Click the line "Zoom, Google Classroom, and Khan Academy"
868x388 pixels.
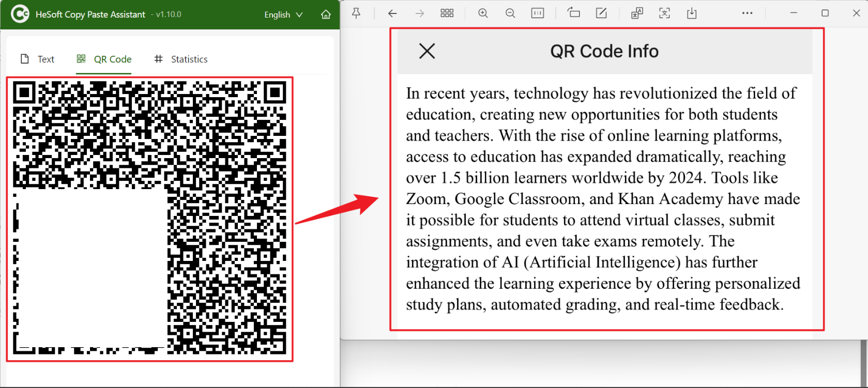pos(603,199)
